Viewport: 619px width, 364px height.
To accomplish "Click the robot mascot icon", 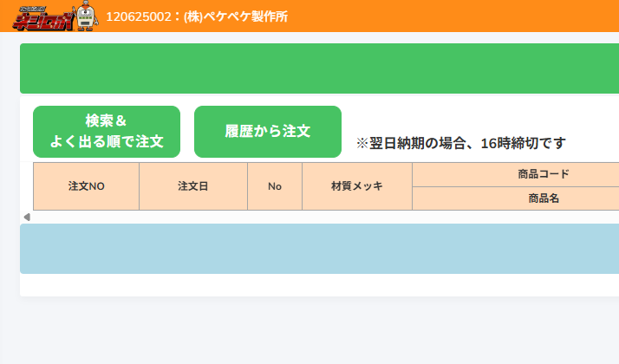I will [x=88, y=16].
